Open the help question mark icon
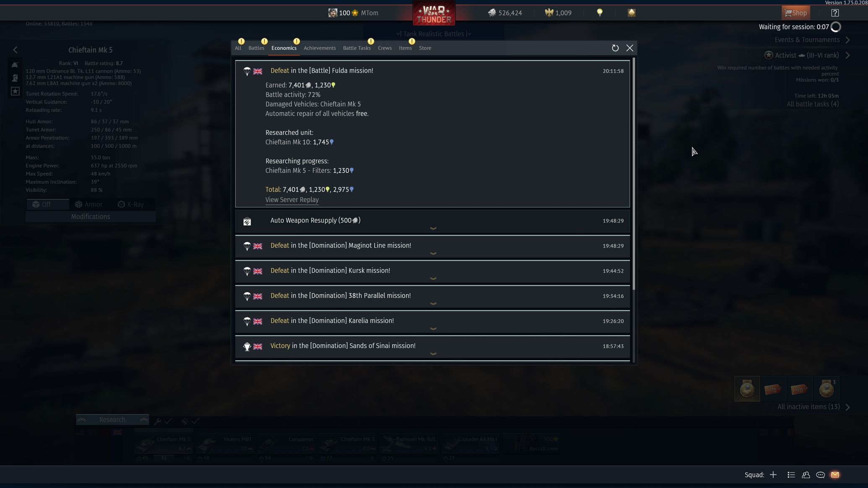Image resolution: width=868 pixels, height=488 pixels. [x=835, y=13]
